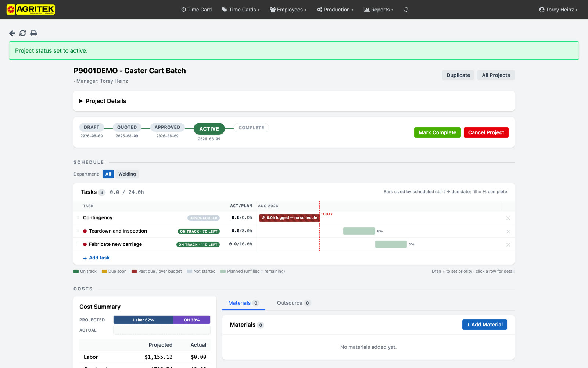Image resolution: width=588 pixels, height=368 pixels.
Task: Click the UNSCHEDULED badge on Contingency
Action: 204,218
